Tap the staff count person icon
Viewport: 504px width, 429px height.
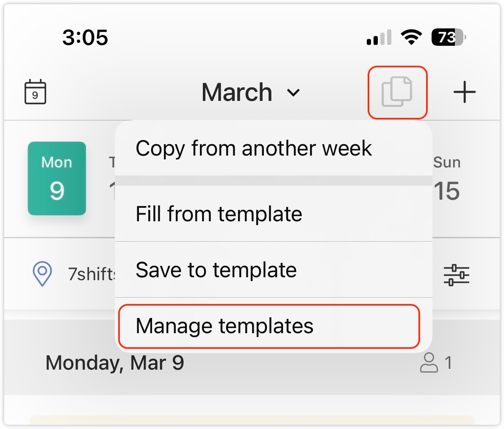[x=429, y=363]
